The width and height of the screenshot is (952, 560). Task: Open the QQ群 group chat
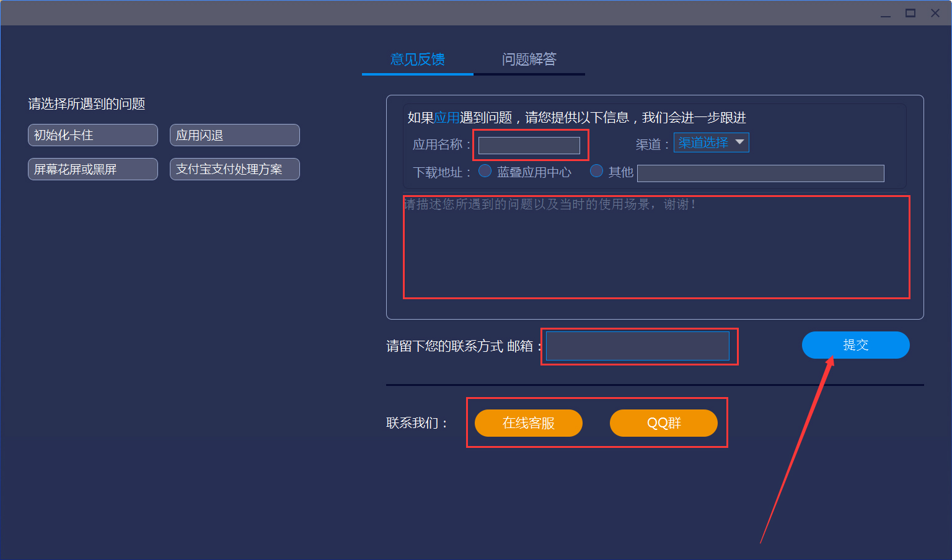664,423
